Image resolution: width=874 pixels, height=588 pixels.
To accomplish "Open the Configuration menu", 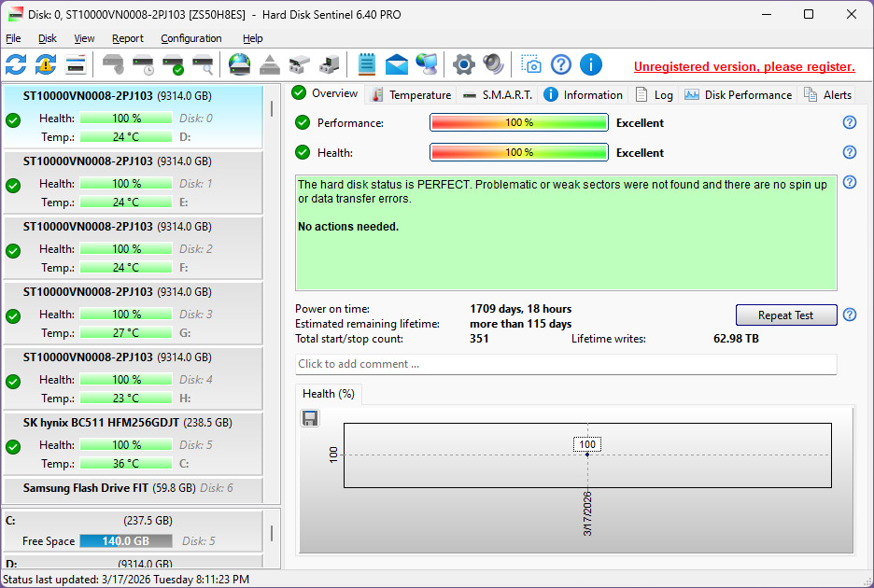I will (x=191, y=38).
